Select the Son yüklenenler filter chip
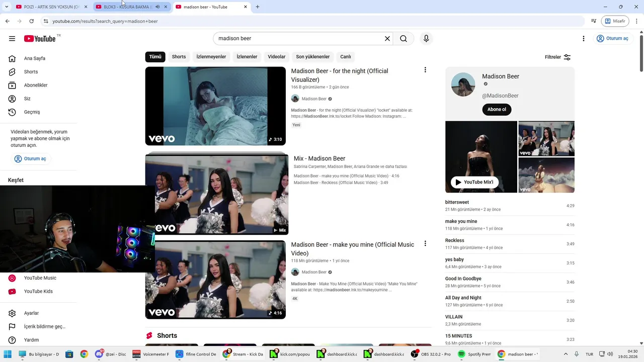 point(313,57)
